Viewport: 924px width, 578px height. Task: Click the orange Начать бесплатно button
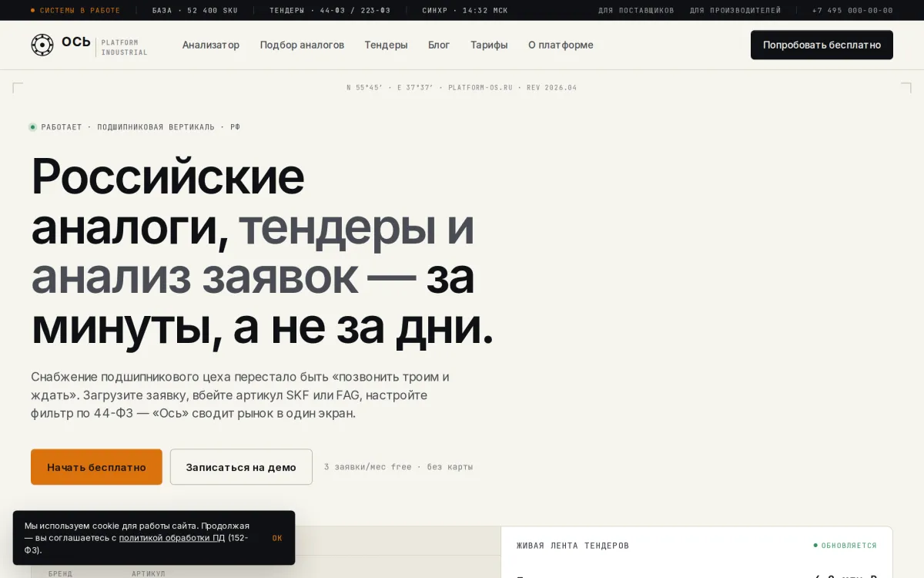96,467
